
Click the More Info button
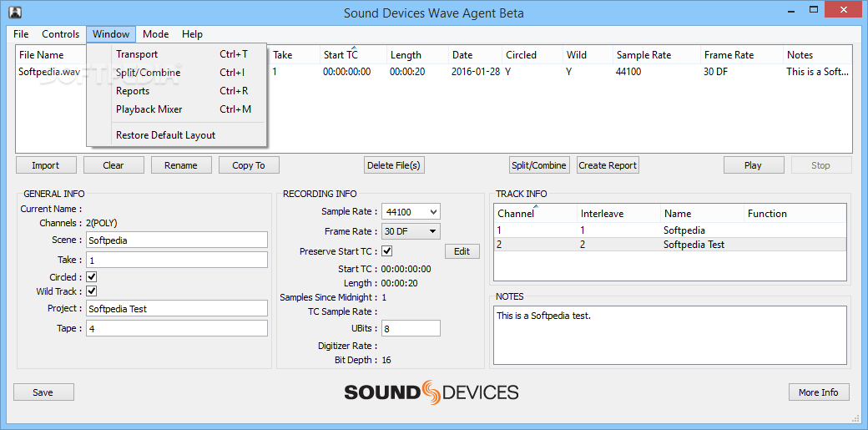pyautogui.click(x=818, y=392)
